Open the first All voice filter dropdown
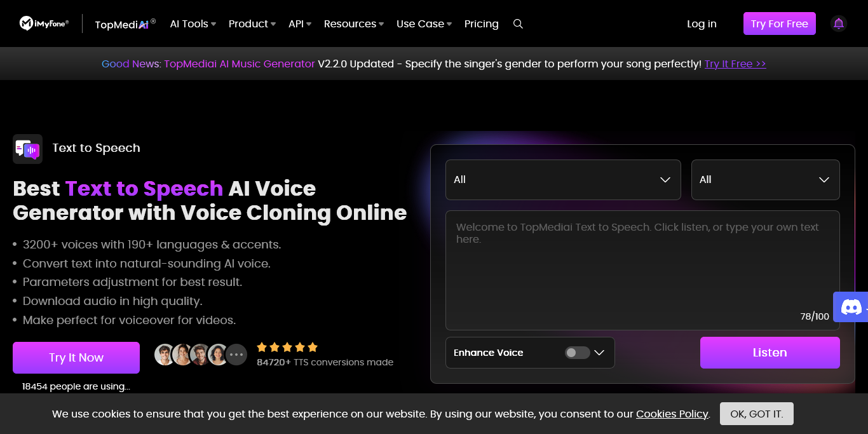The height and width of the screenshot is (434, 868). point(563,180)
